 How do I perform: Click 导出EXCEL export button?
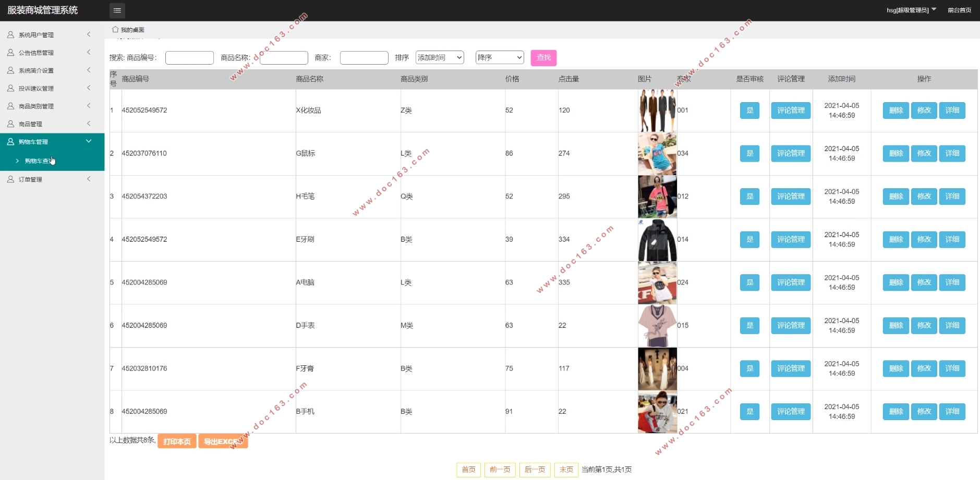click(223, 441)
